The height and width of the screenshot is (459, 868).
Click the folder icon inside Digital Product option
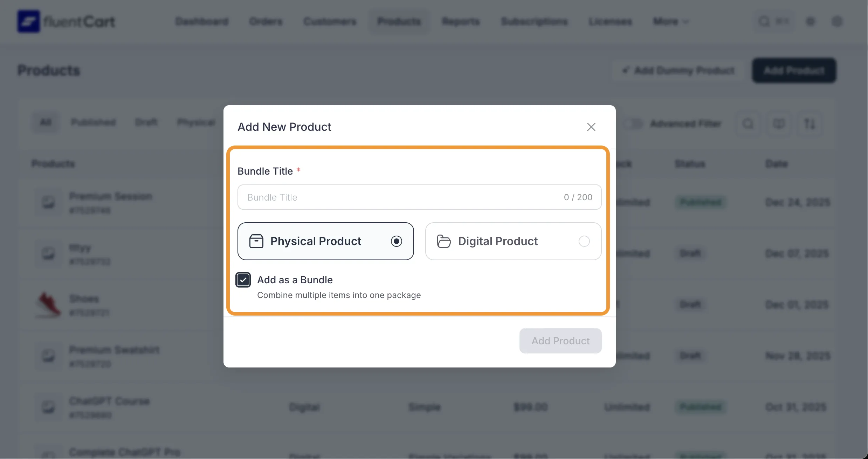click(x=443, y=241)
